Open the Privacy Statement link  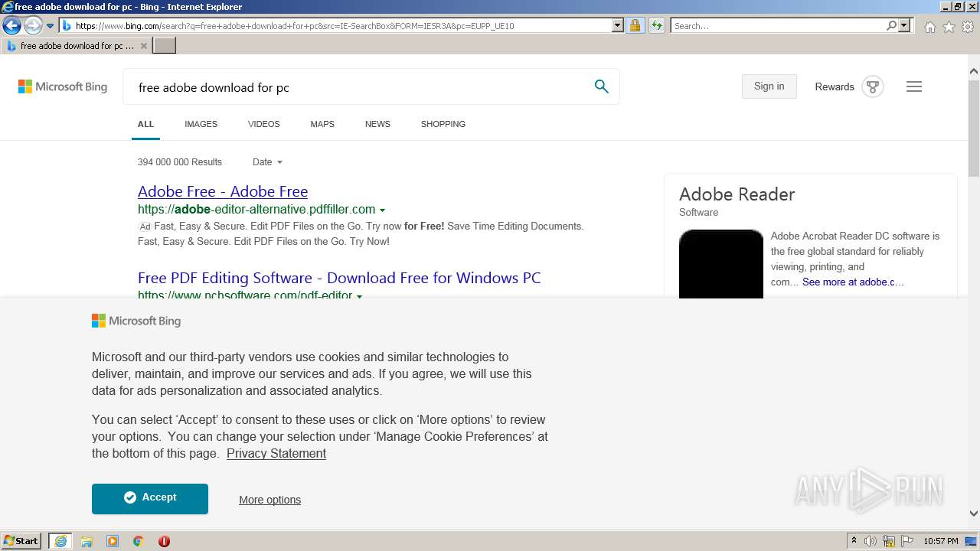pyautogui.click(x=276, y=454)
